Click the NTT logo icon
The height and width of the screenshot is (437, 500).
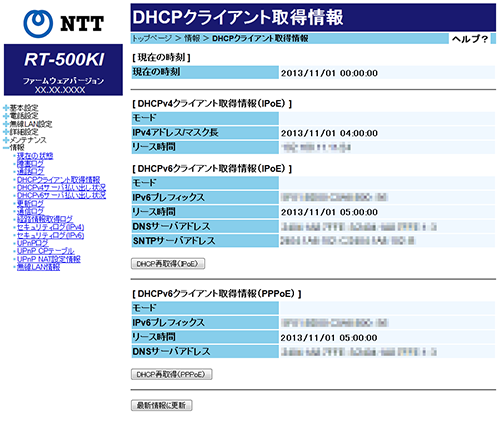click(x=38, y=23)
